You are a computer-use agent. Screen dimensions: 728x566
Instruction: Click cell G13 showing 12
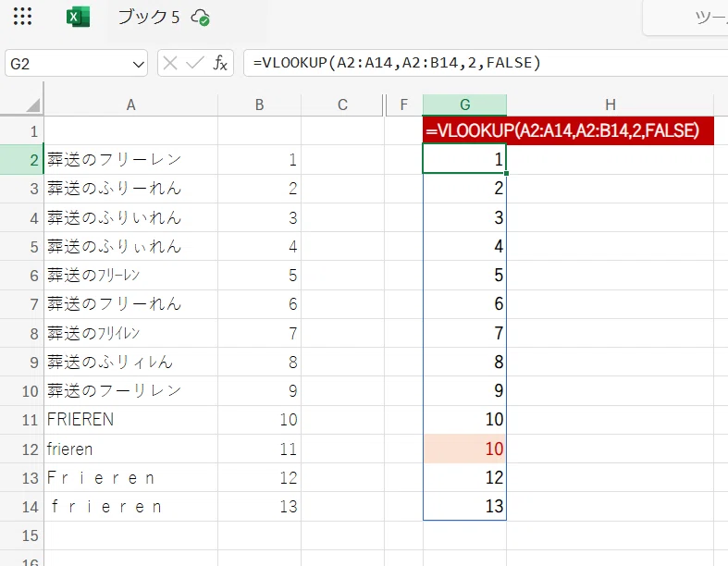point(464,478)
